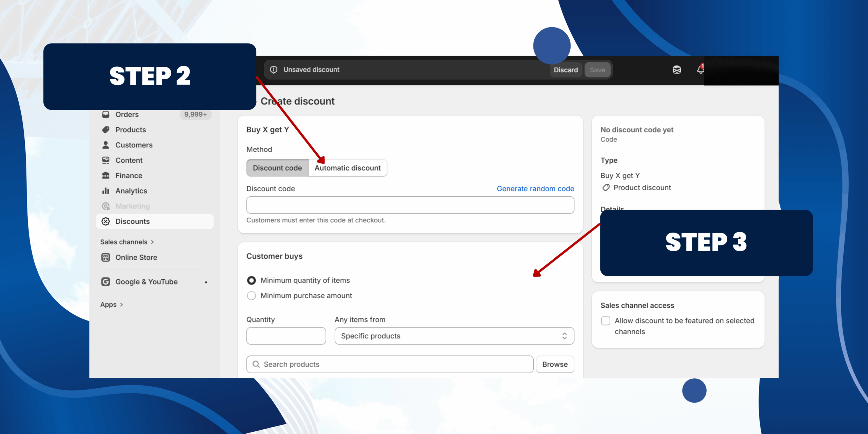This screenshot has height=434, width=868.
Task: Open the Specific products dropdown
Action: pyautogui.click(x=454, y=336)
